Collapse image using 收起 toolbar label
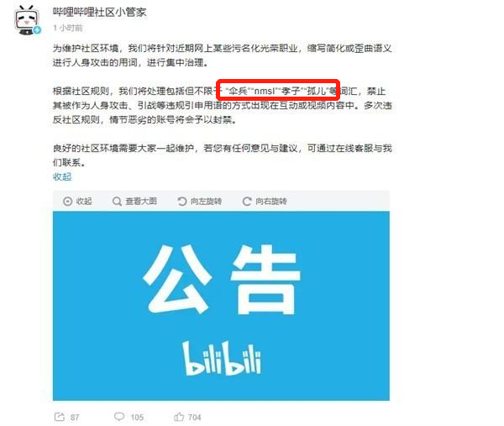Viewport: 504px width, 426px height. 84,202
